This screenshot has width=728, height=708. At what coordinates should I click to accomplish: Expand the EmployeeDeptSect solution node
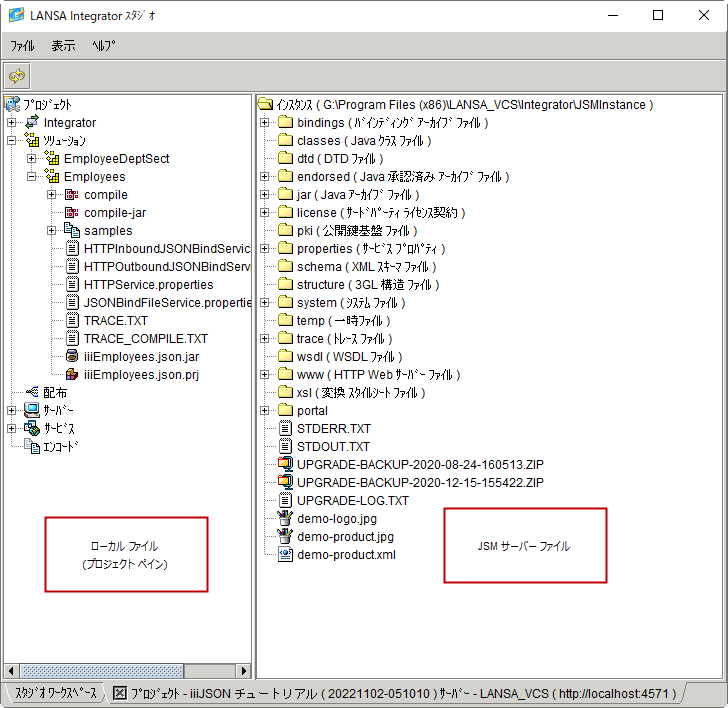point(32,158)
